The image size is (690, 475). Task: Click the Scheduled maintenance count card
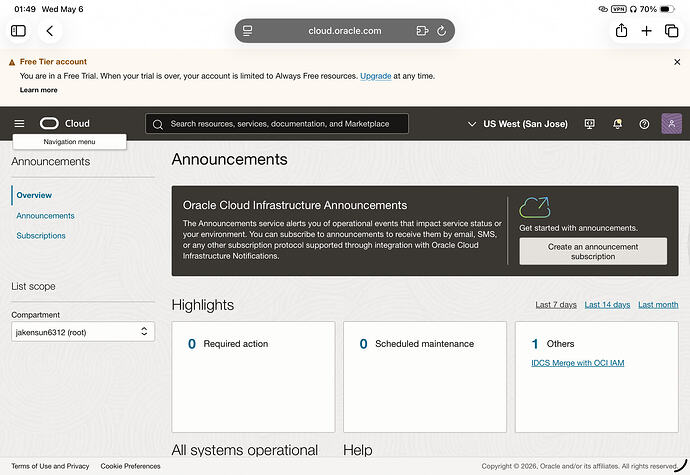point(425,377)
